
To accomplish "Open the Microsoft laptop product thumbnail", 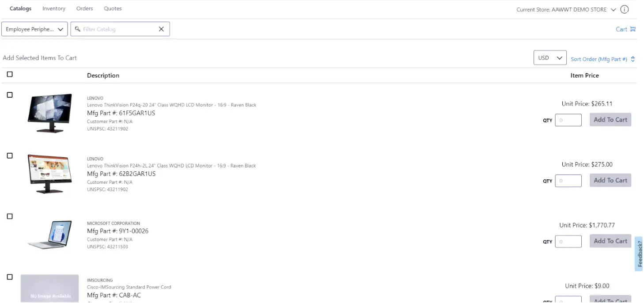I will click(50, 235).
